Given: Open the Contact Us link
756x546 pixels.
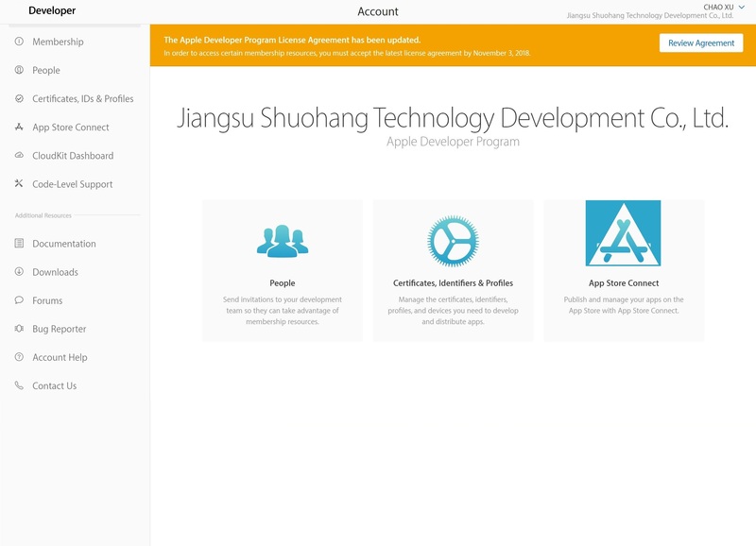Looking at the screenshot, I should click(x=55, y=385).
